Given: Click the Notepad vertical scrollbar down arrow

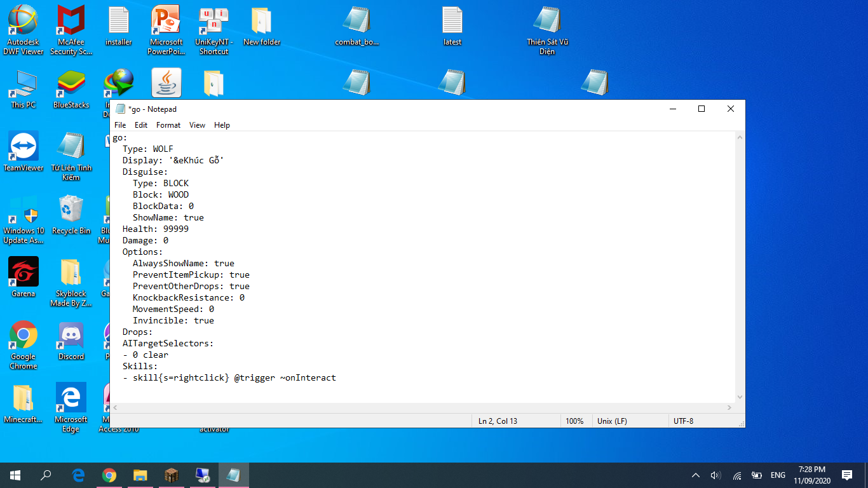Looking at the screenshot, I should point(740,397).
